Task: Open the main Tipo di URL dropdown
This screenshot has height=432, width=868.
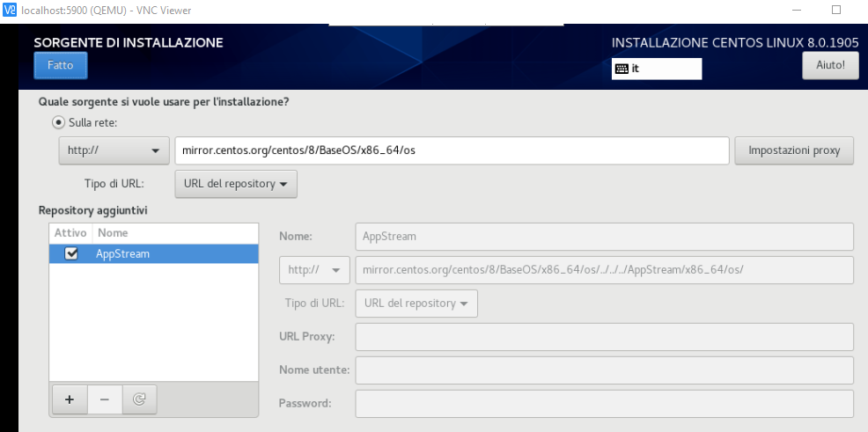Action: [x=236, y=184]
